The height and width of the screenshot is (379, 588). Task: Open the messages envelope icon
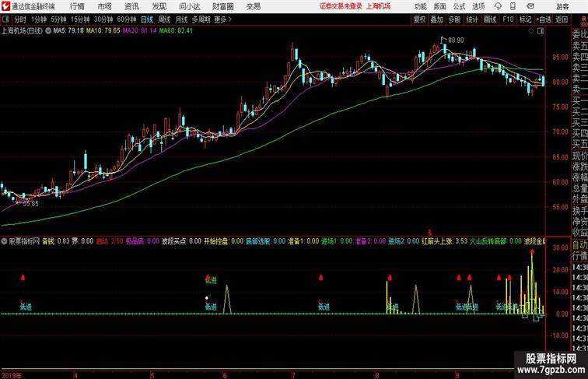tap(530, 6)
